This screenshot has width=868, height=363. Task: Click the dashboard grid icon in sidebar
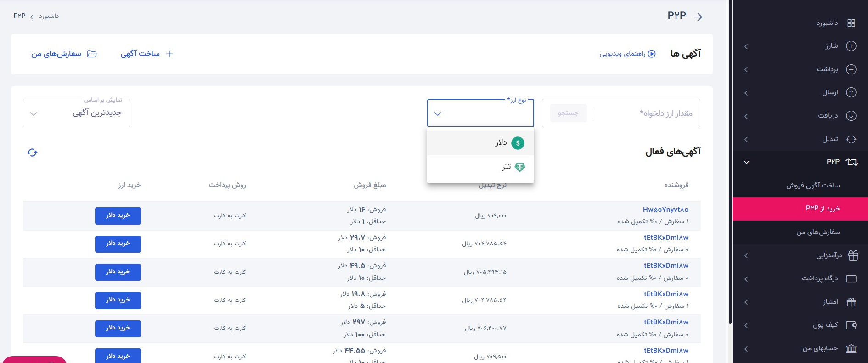(x=851, y=23)
